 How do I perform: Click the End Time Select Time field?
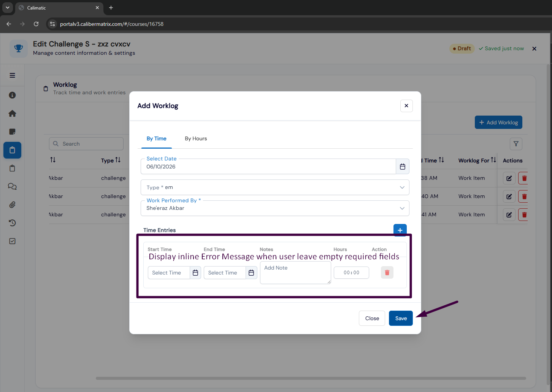coord(225,273)
